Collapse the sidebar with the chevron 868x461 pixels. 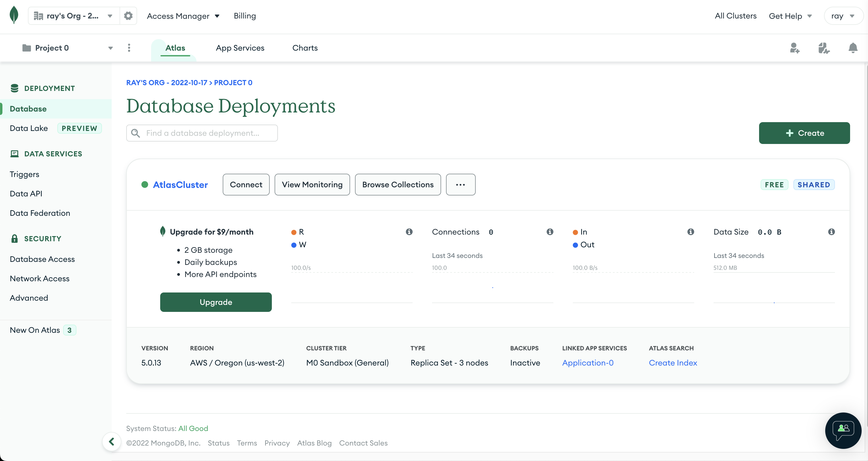click(x=112, y=442)
